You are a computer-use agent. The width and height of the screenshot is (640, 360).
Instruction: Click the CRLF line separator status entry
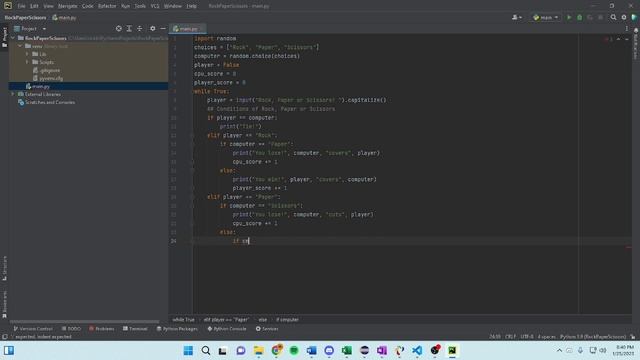click(510, 337)
